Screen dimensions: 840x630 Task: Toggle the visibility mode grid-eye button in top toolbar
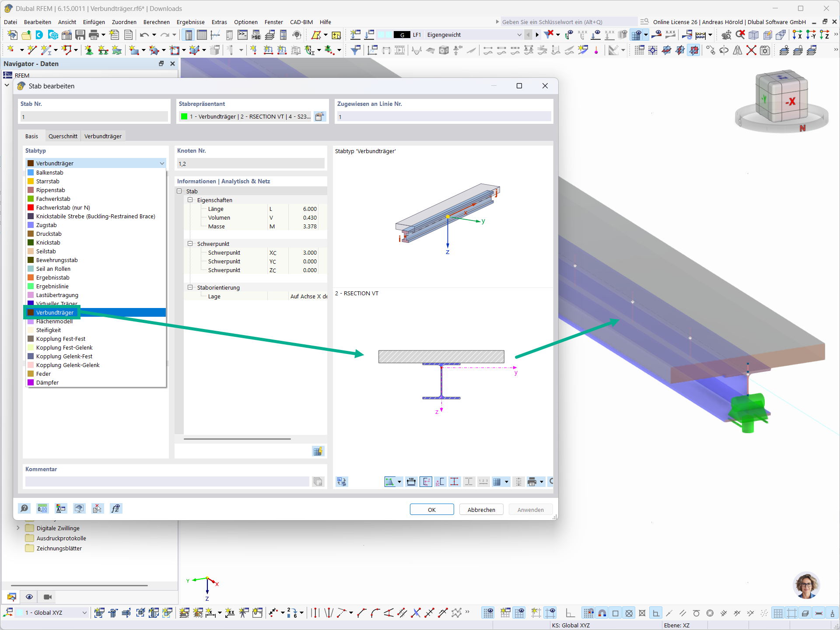[637, 35]
